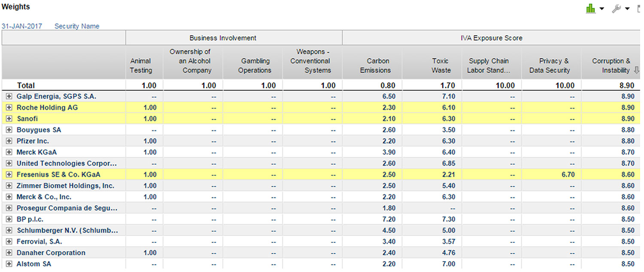This screenshot has width=644, height=272.
Task: Expand the Zimmer Biomet Holdings row
Action: click(9, 186)
